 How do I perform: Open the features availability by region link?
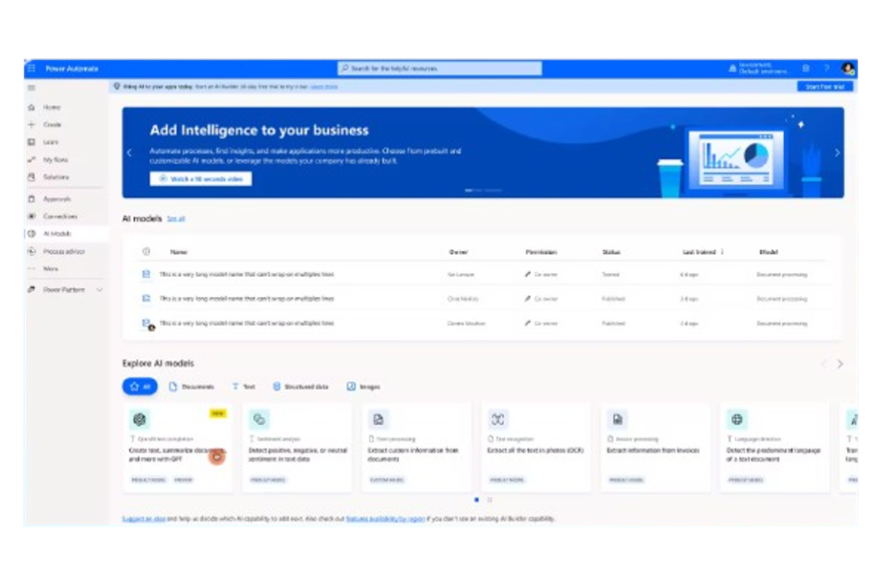(386, 519)
